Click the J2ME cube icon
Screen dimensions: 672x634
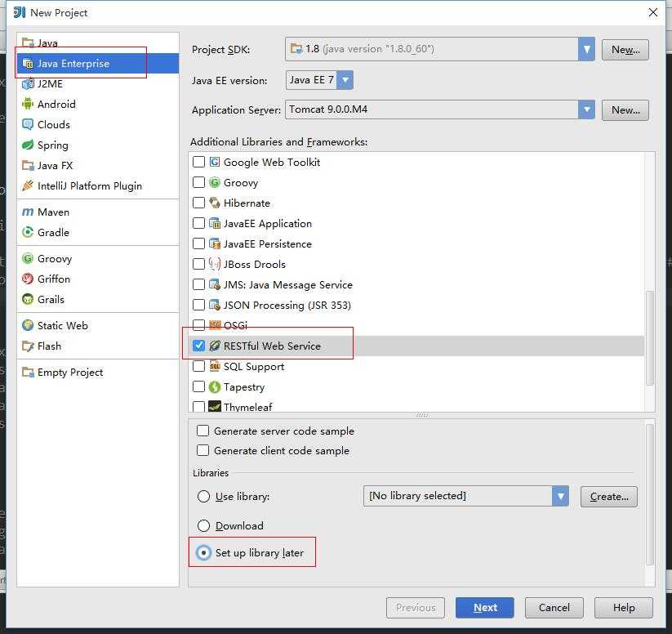[x=28, y=83]
